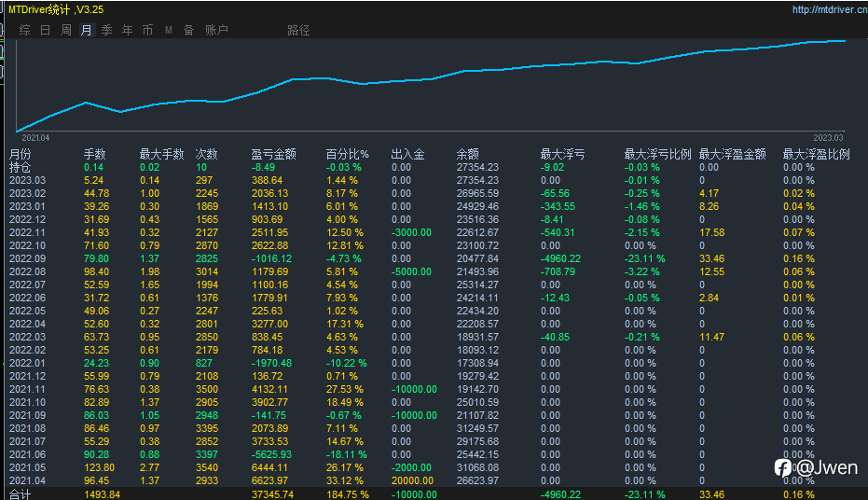Open the M tab
This screenshot has width=868, height=500.
click(168, 30)
